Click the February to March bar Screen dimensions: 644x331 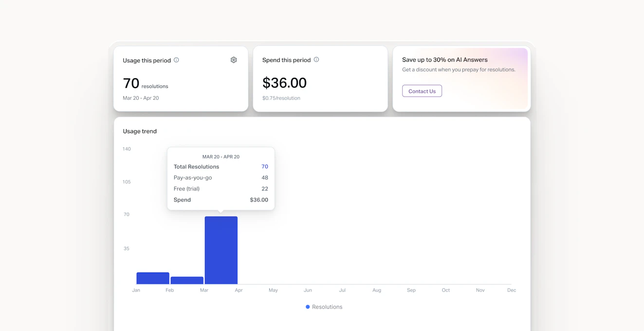(187, 280)
